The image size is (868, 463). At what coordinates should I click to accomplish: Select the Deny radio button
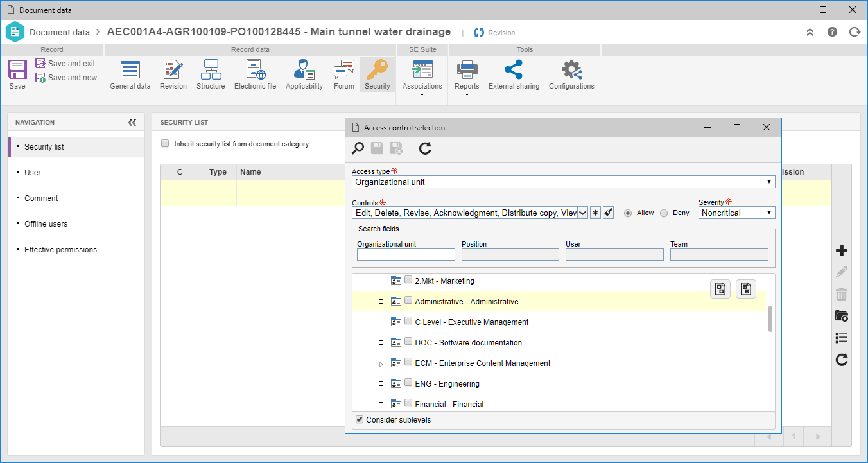click(x=664, y=213)
